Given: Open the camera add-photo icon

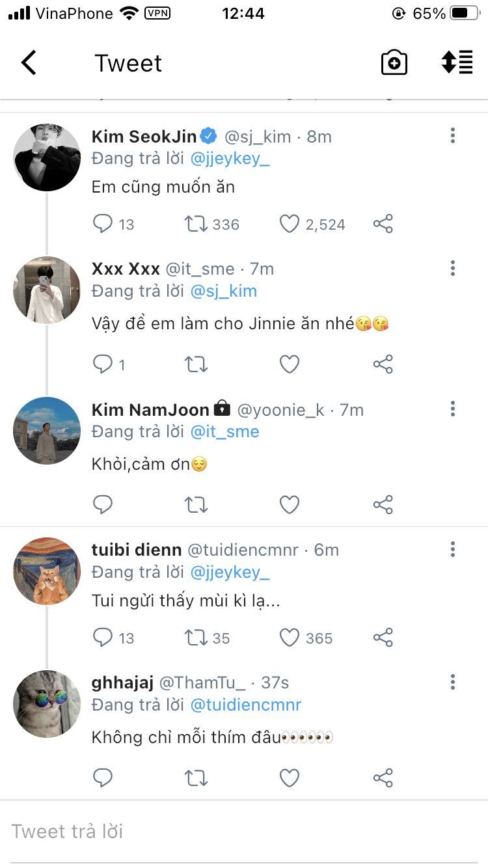Looking at the screenshot, I should click(x=394, y=63).
